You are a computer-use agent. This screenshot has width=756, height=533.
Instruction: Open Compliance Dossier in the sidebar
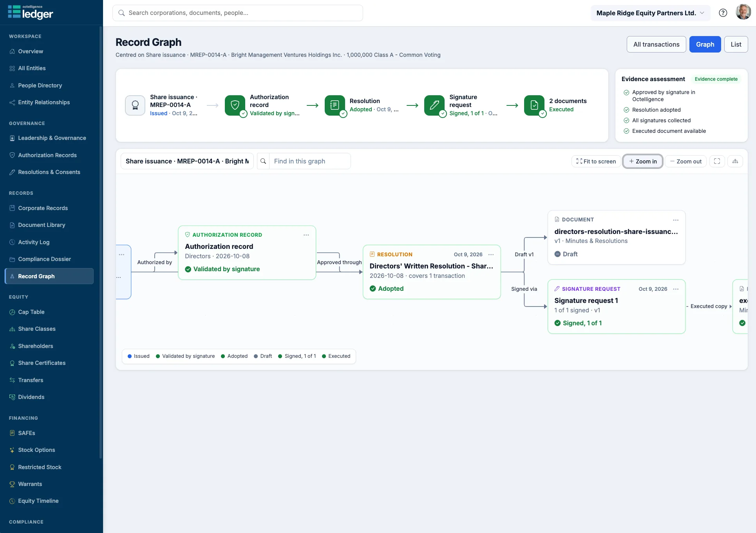tap(49, 259)
